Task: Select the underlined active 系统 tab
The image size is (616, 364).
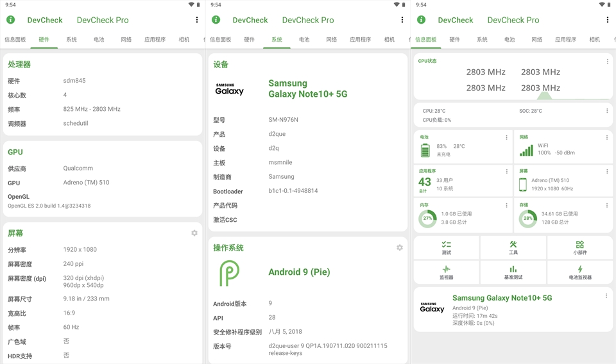Action: (x=277, y=40)
